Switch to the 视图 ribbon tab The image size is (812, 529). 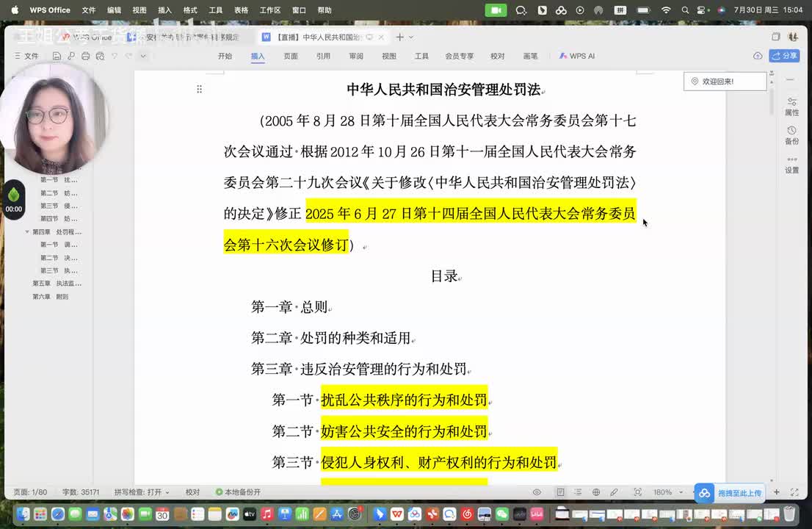(x=389, y=56)
